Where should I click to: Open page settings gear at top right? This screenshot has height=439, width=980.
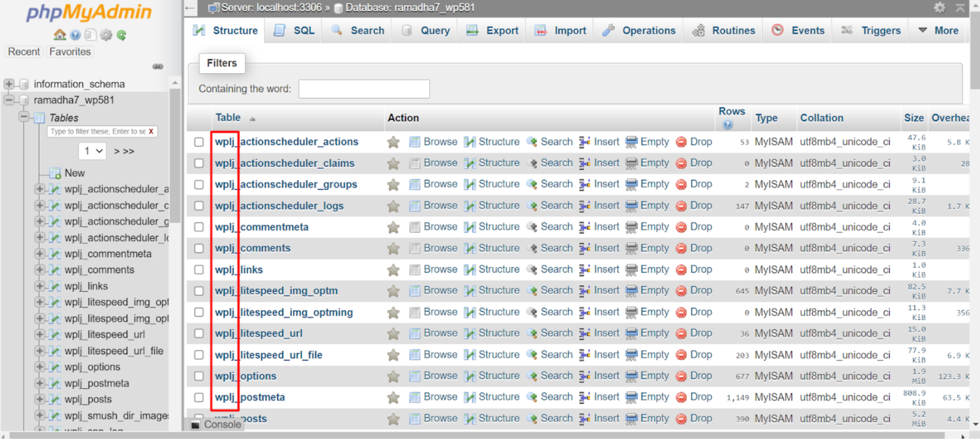tap(939, 8)
